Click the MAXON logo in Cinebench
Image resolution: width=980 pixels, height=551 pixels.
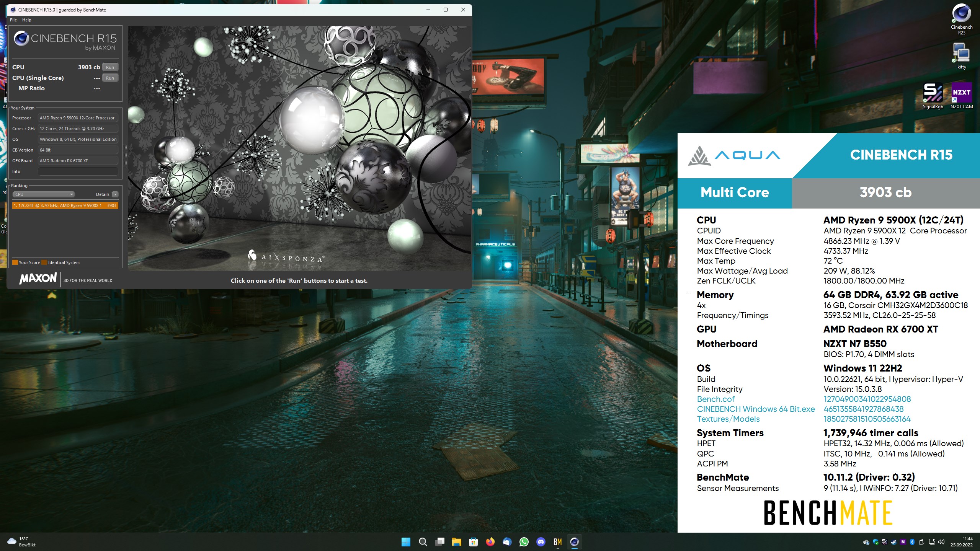38,278
